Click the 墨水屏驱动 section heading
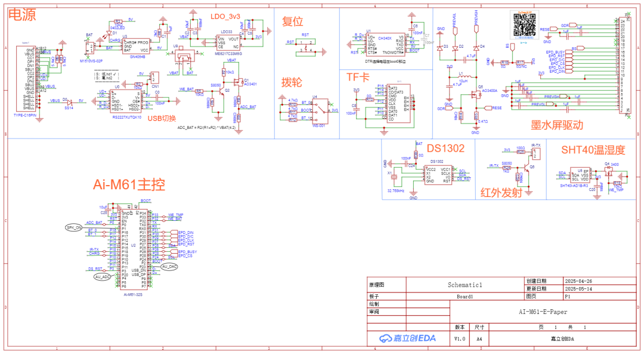Screen dimensions: 644x354 pyautogui.click(x=556, y=125)
